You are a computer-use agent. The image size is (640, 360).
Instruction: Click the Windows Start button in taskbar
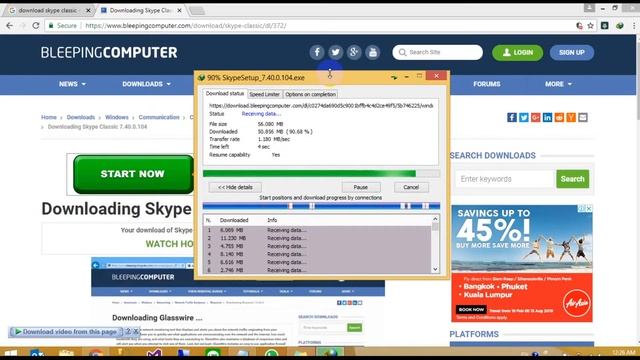[10, 353]
